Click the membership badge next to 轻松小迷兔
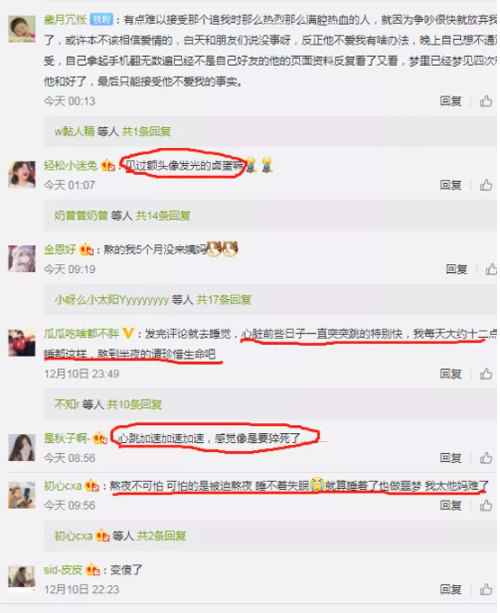The image size is (500, 613). click(x=108, y=165)
